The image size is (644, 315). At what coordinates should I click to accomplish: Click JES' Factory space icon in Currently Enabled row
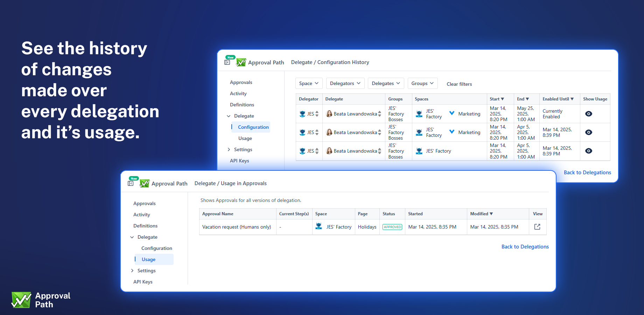pos(419,114)
